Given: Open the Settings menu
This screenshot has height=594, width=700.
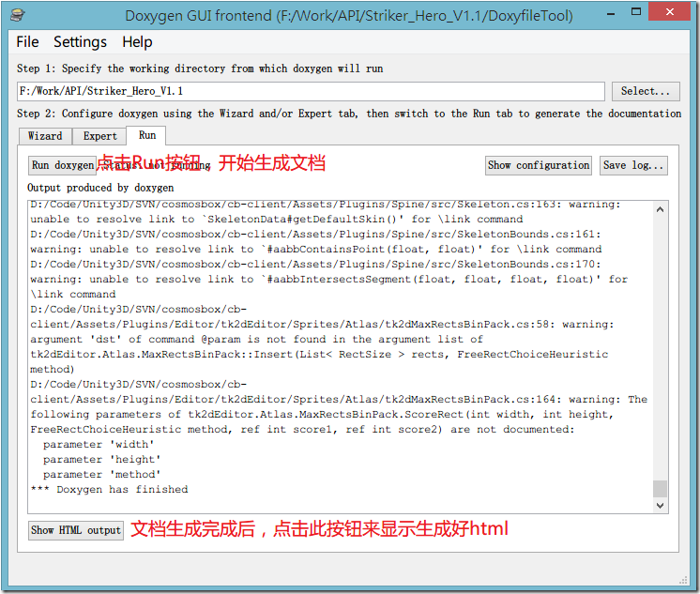Looking at the screenshot, I should pos(81,42).
